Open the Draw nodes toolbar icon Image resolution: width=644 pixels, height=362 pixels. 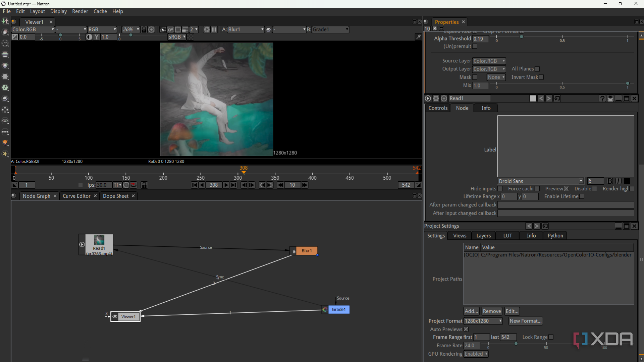5,32
